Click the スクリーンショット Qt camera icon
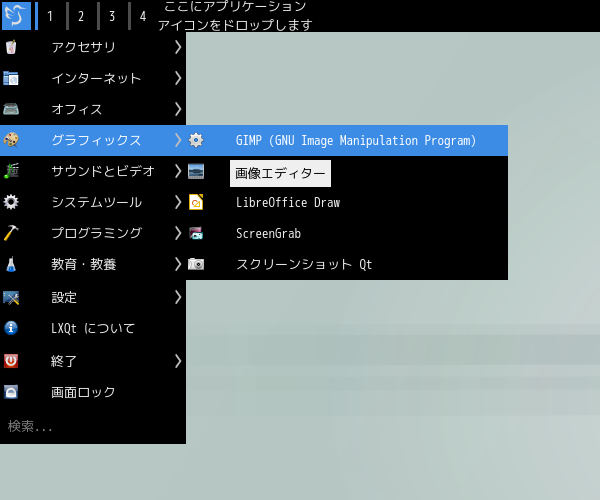600x500 pixels. tap(196, 264)
